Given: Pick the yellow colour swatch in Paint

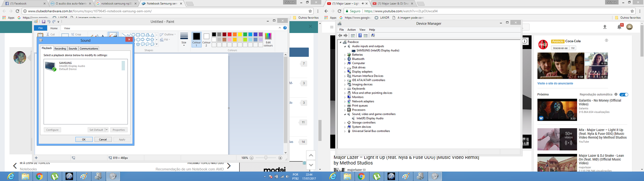Looking at the screenshot, I should coord(240,34).
